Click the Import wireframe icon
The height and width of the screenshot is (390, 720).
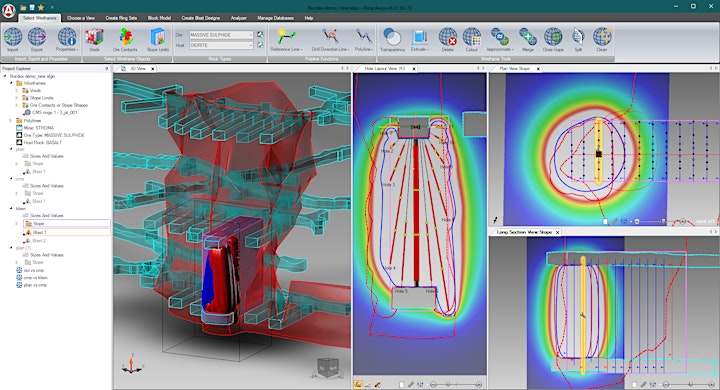(12, 39)
